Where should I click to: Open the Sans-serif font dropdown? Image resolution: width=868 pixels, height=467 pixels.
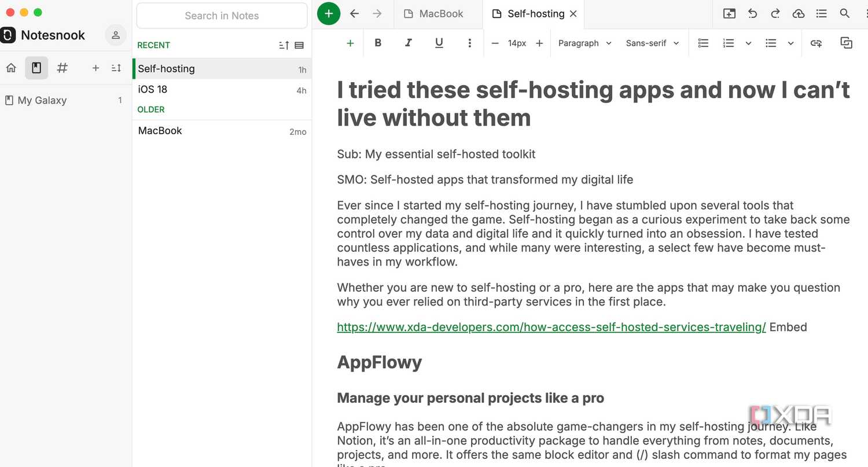(653, 43)
